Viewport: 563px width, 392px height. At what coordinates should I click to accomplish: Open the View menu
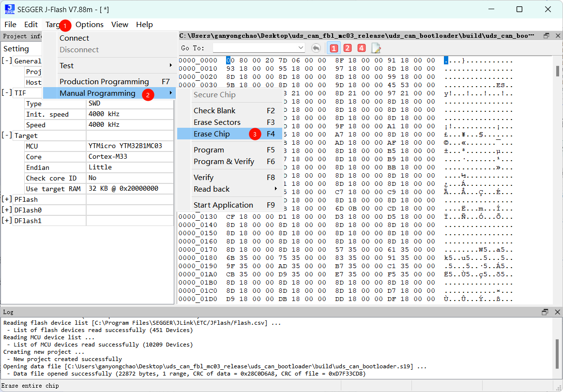[x=120, y=24]
